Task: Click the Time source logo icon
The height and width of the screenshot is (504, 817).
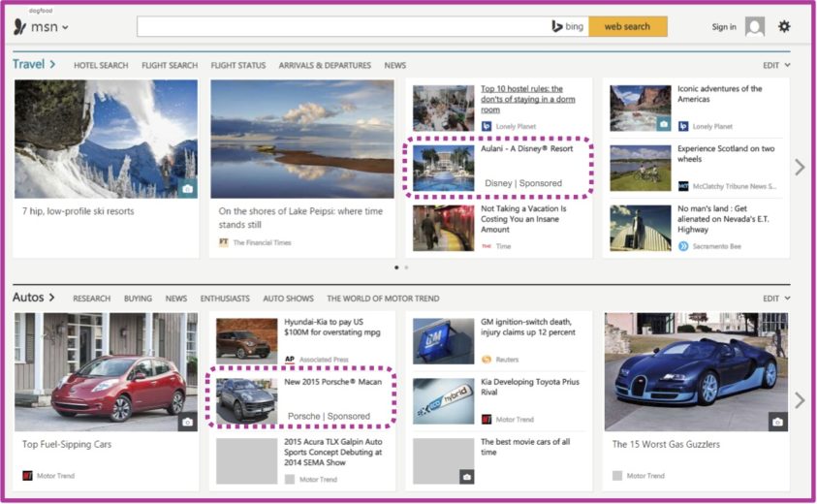Action: (x=487, y=246)
